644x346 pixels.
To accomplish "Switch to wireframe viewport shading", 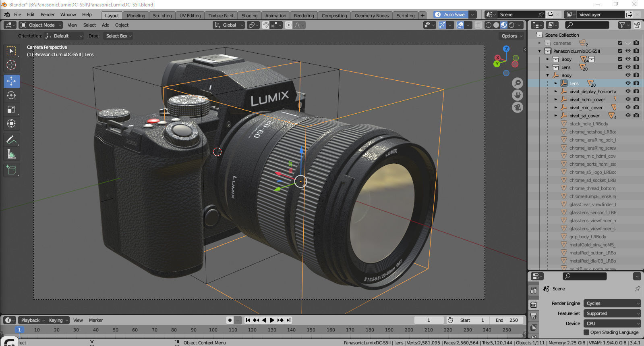I will click(x=488, y=25).
